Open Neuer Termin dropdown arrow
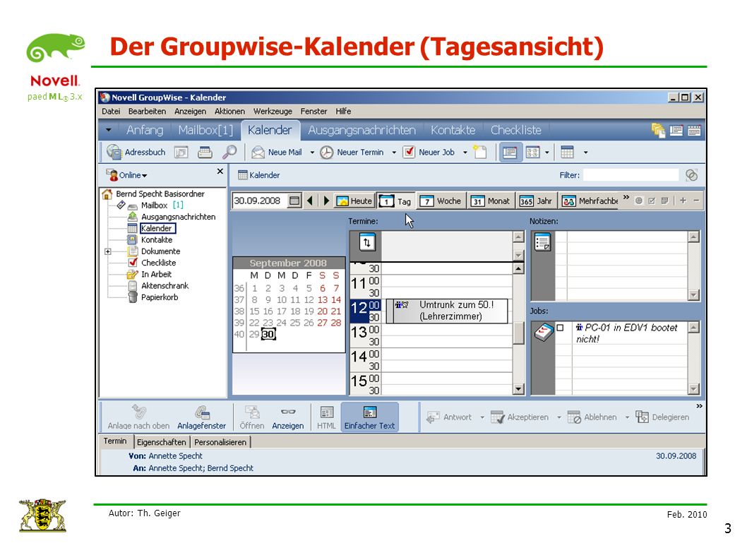Viewport: 747px width, 560px height. point(394,153)
